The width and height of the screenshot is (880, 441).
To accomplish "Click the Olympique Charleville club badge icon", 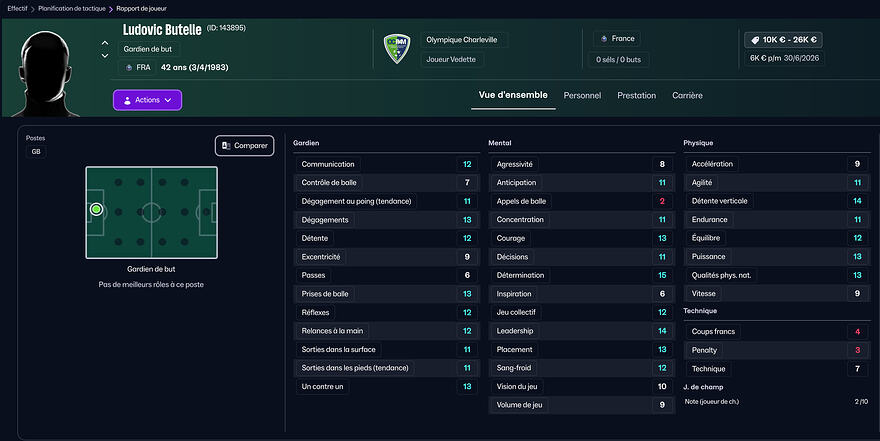I will pos(398,49).
